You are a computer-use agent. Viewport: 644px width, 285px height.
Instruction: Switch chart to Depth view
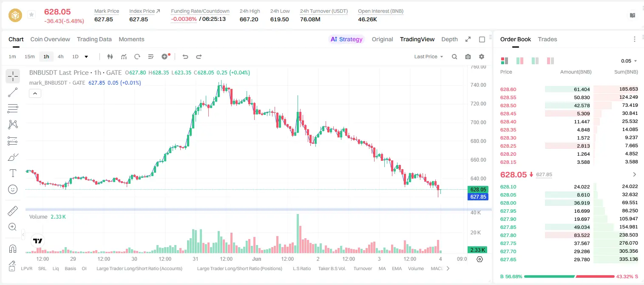tap(449, 39)
